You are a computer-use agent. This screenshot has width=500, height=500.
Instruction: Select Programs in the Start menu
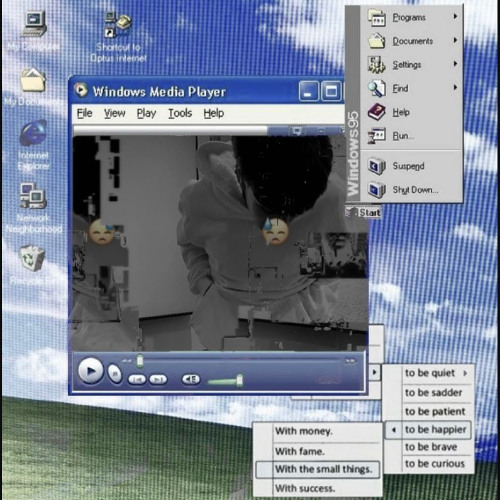[x=409, y=17]
